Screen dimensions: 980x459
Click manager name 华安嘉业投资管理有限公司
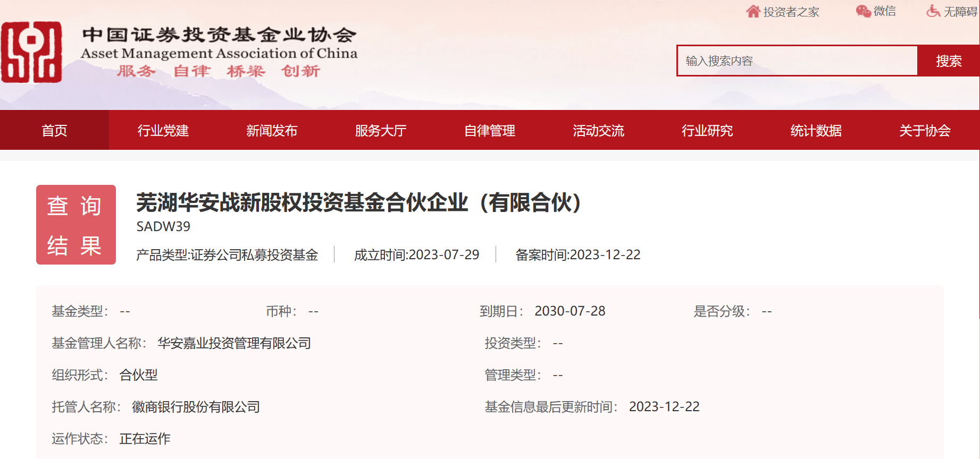pos(234,343)
